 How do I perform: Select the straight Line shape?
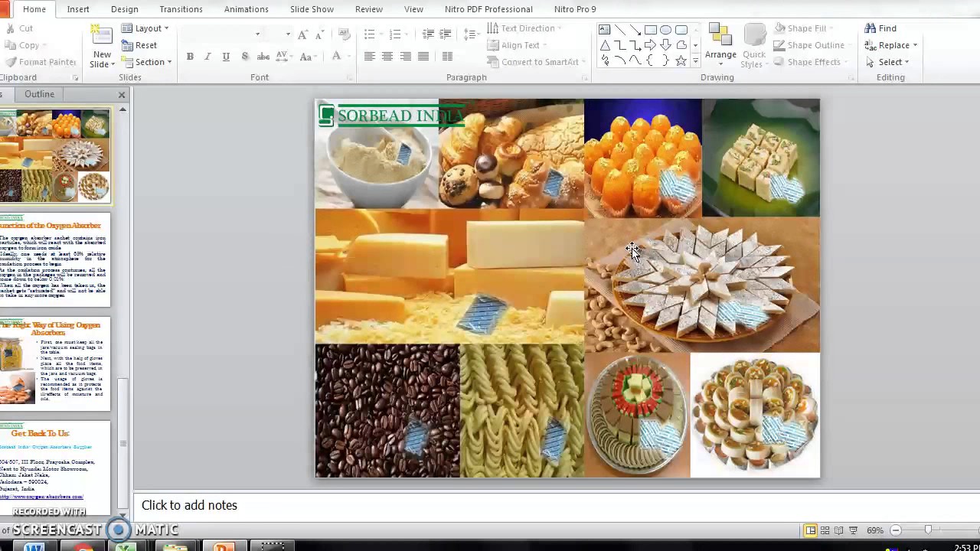click(620, 30)
